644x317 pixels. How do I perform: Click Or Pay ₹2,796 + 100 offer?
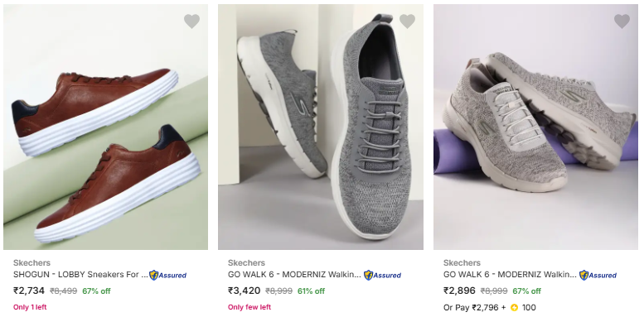point(490,308)
